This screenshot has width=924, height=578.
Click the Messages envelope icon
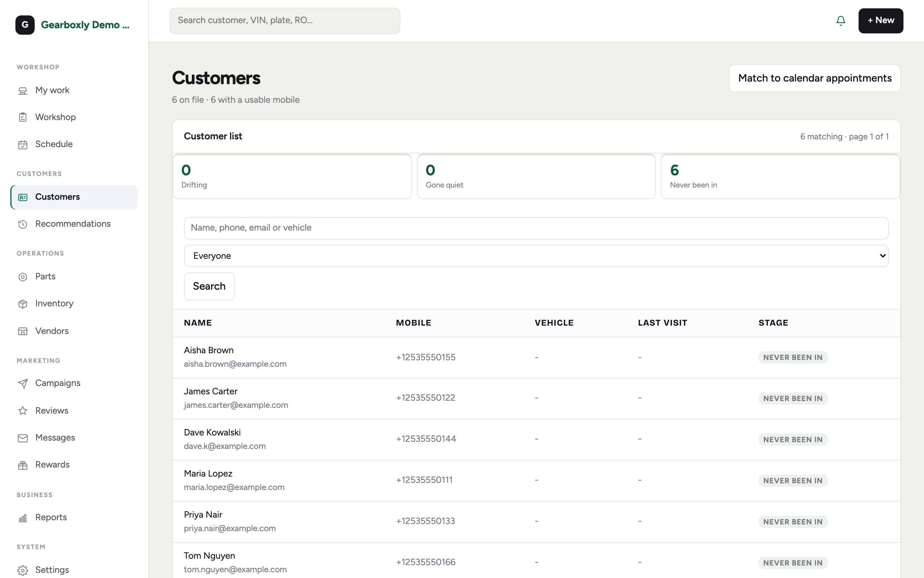tap(22, 438)
